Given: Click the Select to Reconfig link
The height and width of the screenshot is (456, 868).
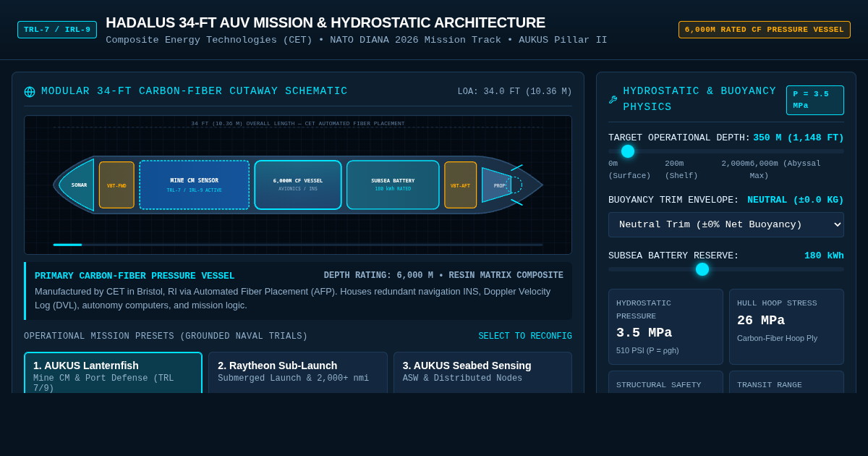Looking at the screenshot, I should tap(525, 337).
